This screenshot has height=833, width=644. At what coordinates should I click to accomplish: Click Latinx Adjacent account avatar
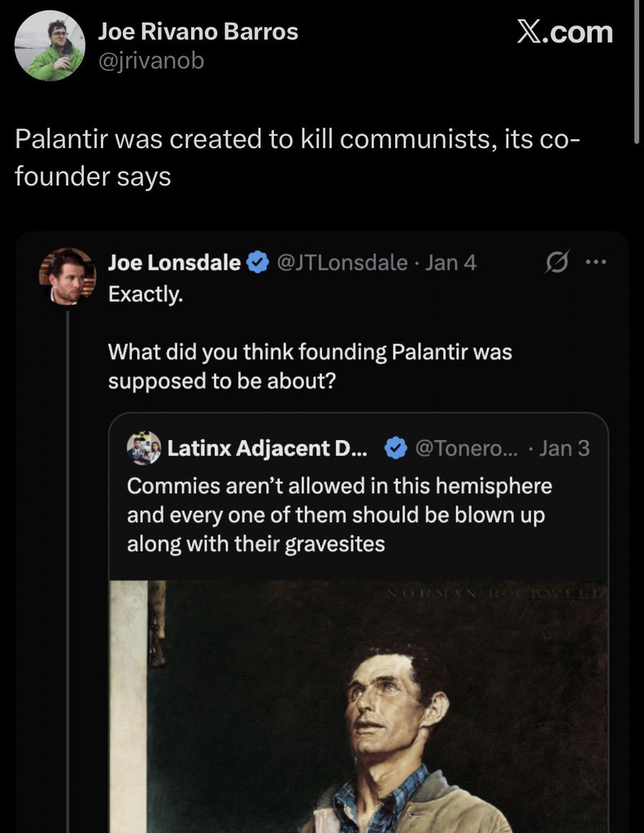(144, 447)
